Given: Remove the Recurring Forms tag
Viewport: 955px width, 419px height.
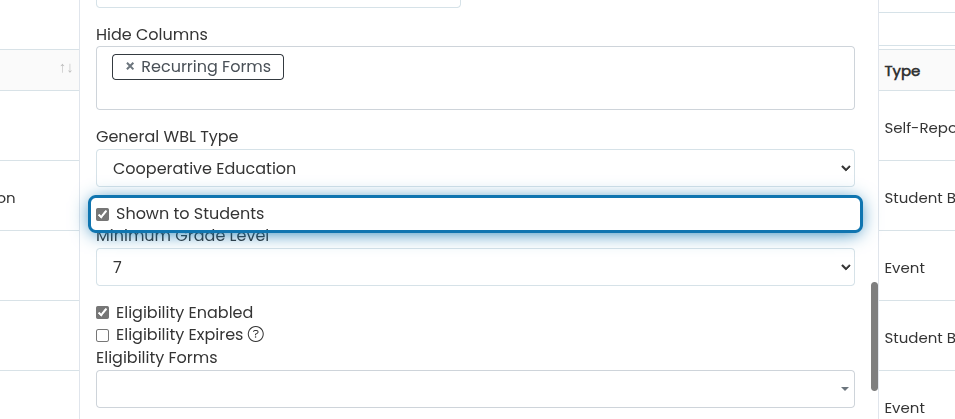Looking at the screenshot, I should (130, 66).
